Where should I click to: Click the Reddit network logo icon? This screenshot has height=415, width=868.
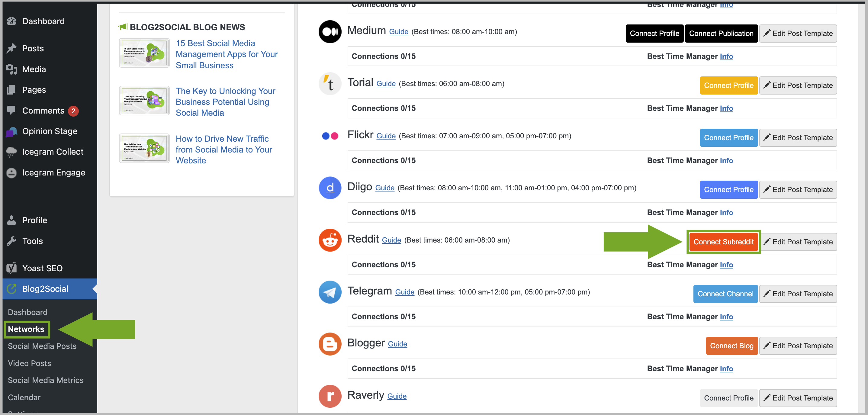330,240
